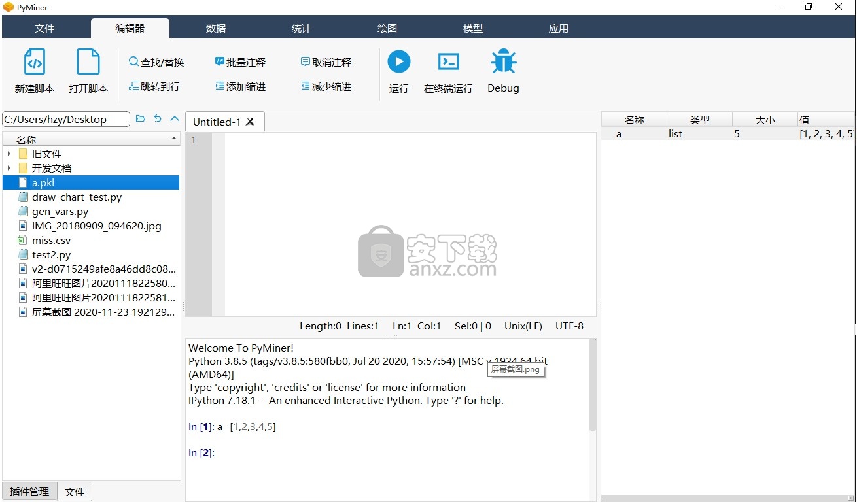Open the 文件 ribbon tab

pos(44,28)
